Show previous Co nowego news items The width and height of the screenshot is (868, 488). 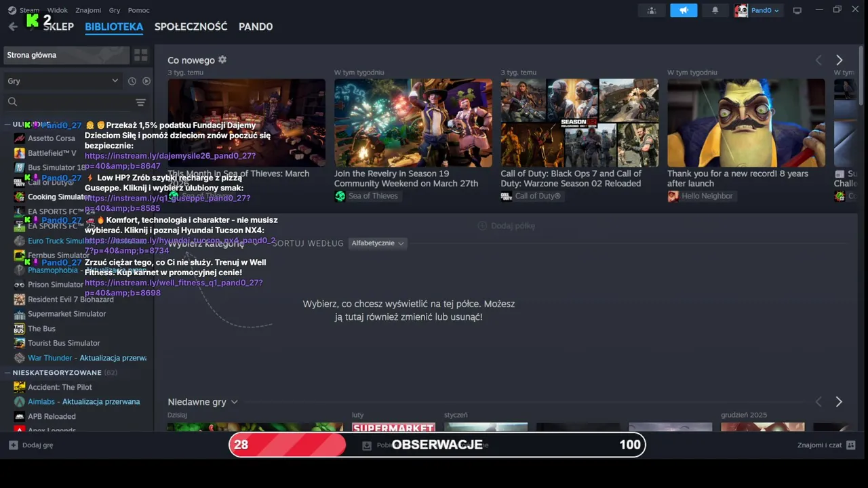[818, 60]
